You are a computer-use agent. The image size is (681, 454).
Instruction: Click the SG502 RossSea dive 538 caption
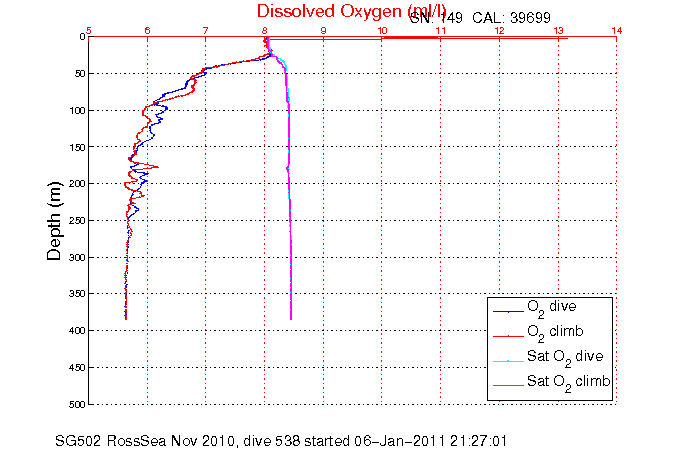[x=281, y=441]
